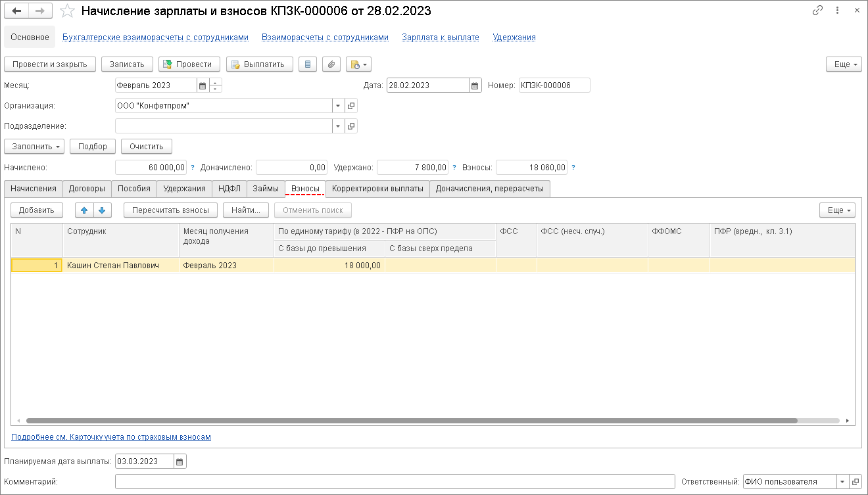This screenshot has width=868, height=495.
Task: Switch to the Корректировки выплаты tab
Action: [x=377, y=189]
